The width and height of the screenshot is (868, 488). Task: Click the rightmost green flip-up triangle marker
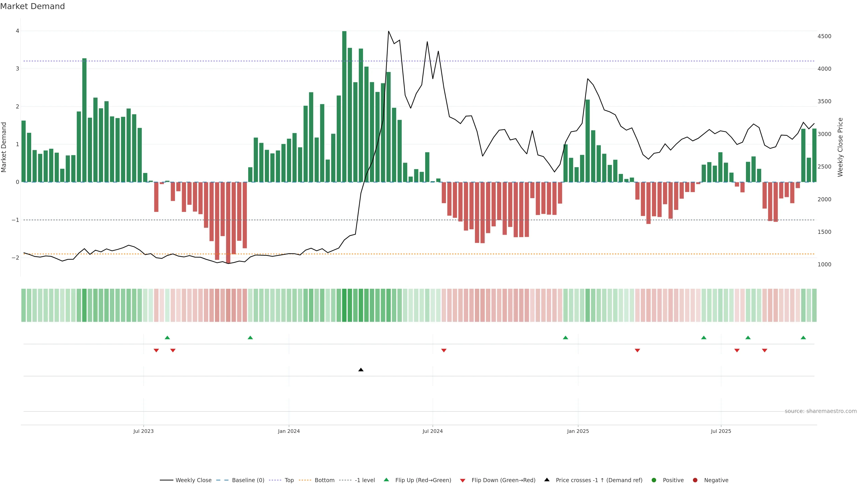803,338
